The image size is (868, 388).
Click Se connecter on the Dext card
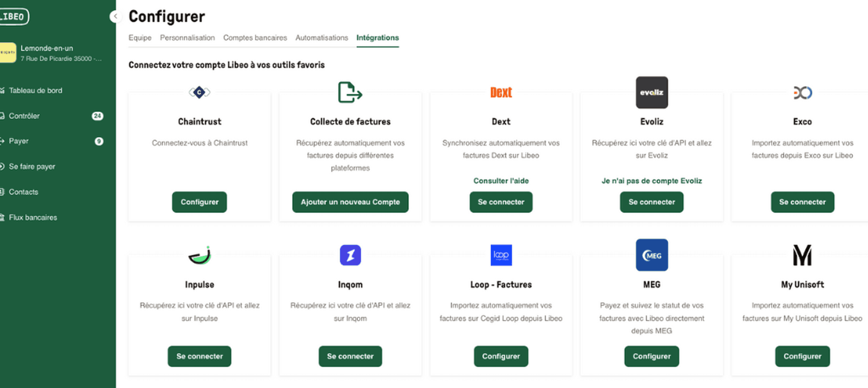pos(501,202)
